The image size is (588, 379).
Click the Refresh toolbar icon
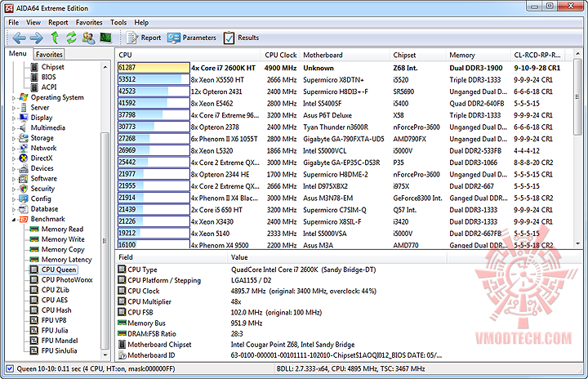tap(71, 38)
